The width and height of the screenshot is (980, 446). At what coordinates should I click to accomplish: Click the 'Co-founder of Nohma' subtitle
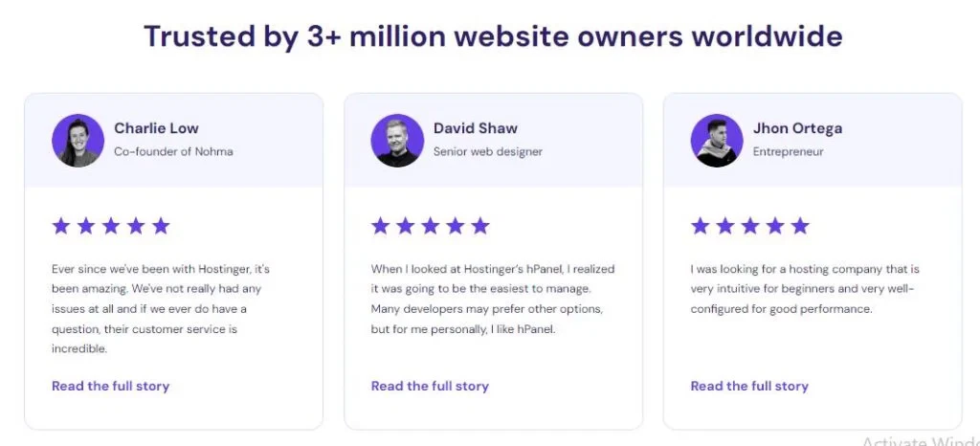click(x=173, y=151)
